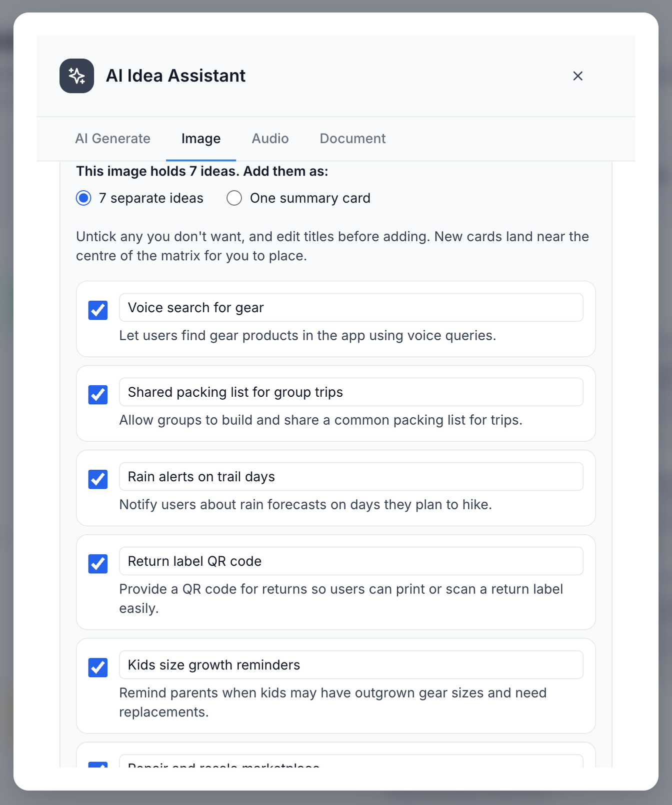Choose the One summary card radio option
672x805 pixels.
[x=234, y=198]
